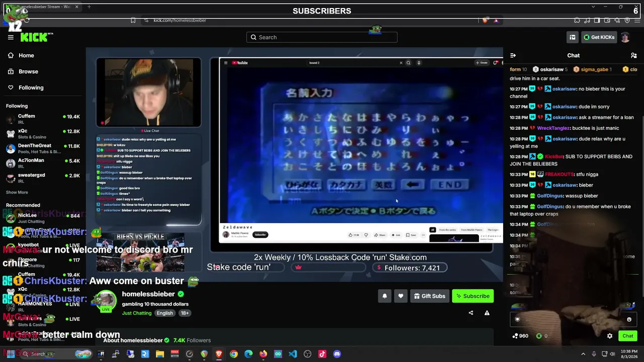Open the Just Chatting category link

(136, 313)
